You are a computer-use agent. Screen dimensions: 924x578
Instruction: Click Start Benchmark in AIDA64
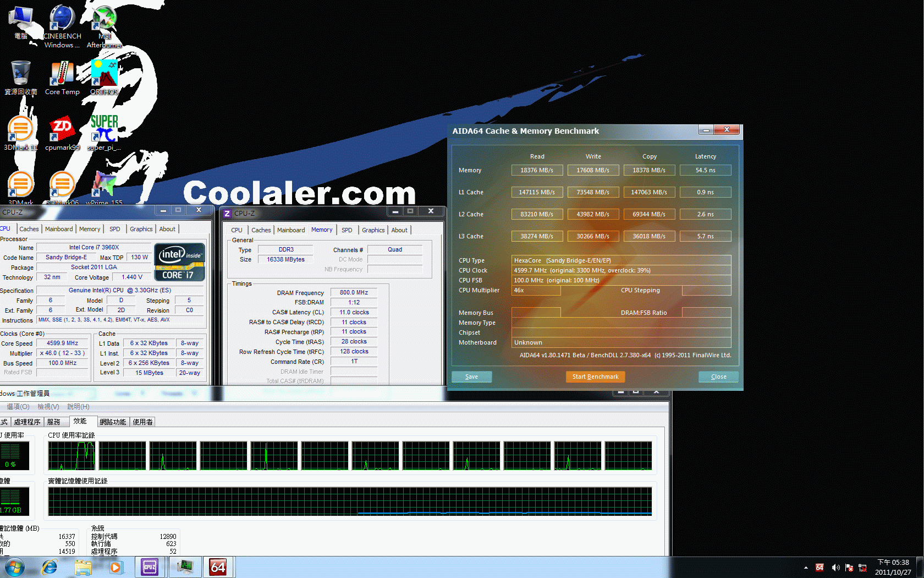pos(595,377)
